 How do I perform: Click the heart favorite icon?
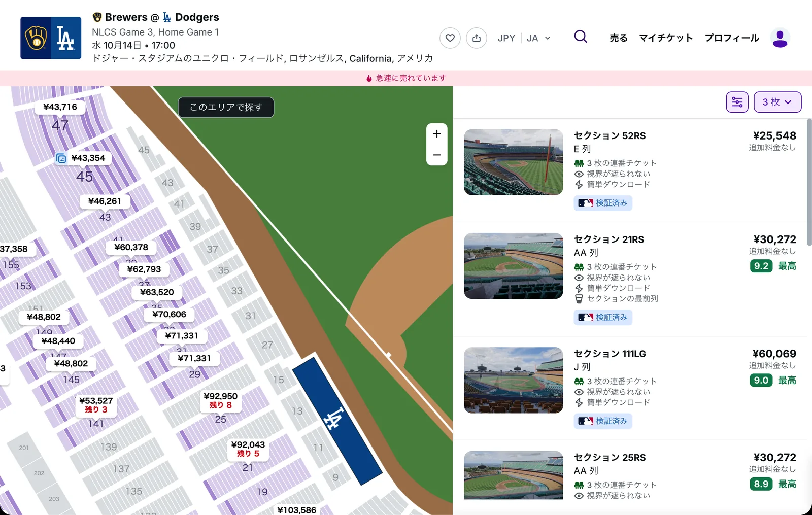pyautogui.click(x=450, y=38)
